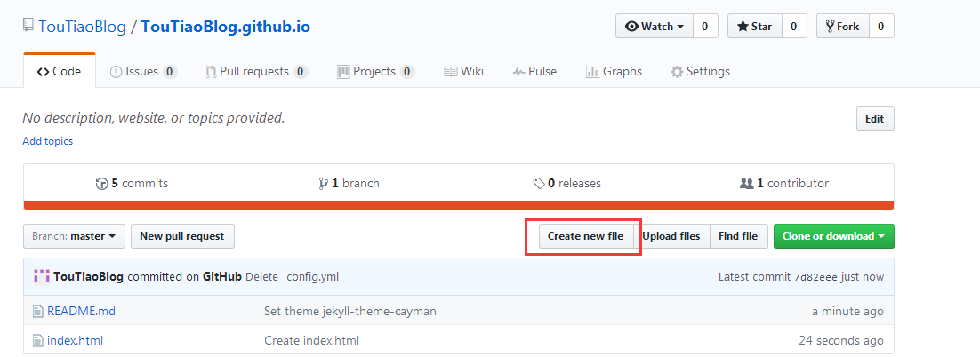This screenshot has width=980, height=357.
Task: Open the Wiki tab
Action: click(x=463, y=71)
